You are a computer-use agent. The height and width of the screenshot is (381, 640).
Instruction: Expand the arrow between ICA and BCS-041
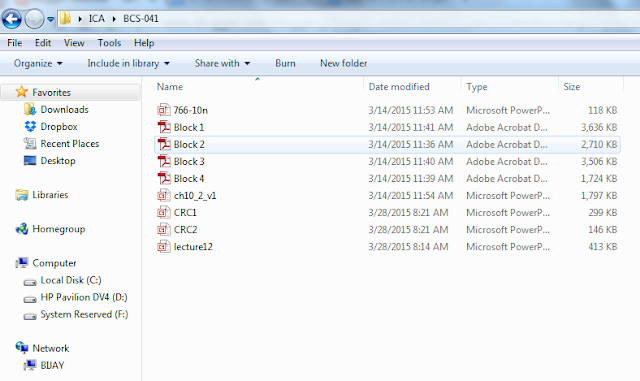(114, 19)
